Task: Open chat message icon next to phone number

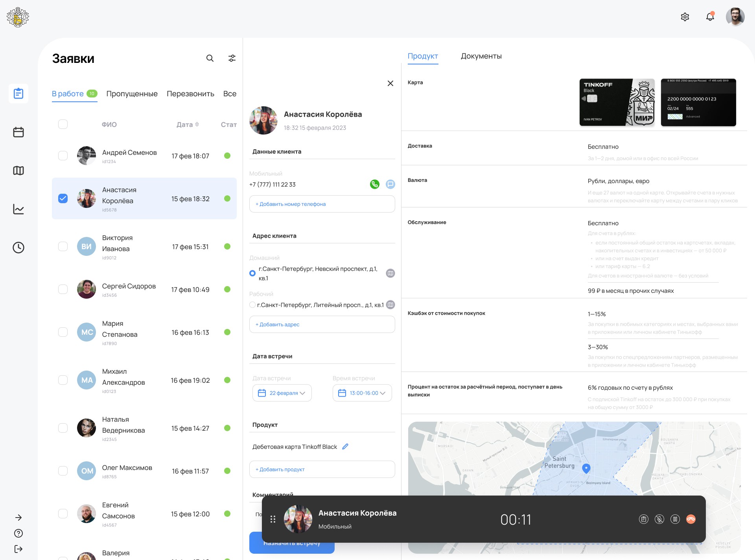Action: (x=390, y=184)
